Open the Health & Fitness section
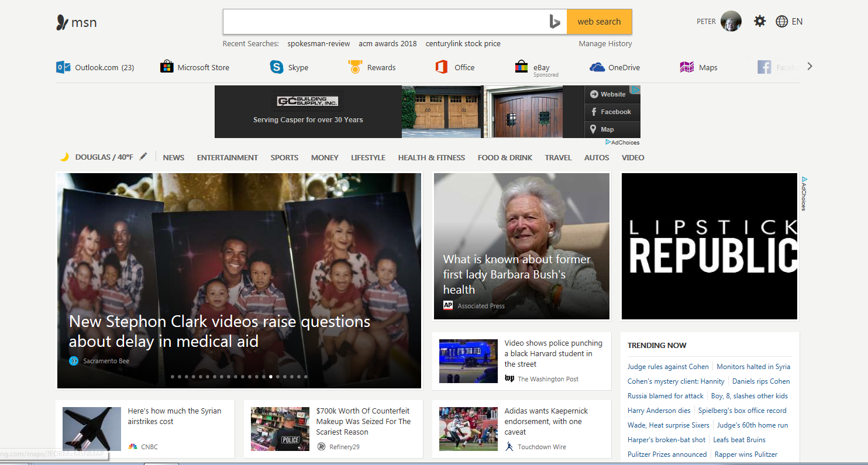Screen dimensions: 868x465 (432, 157)
